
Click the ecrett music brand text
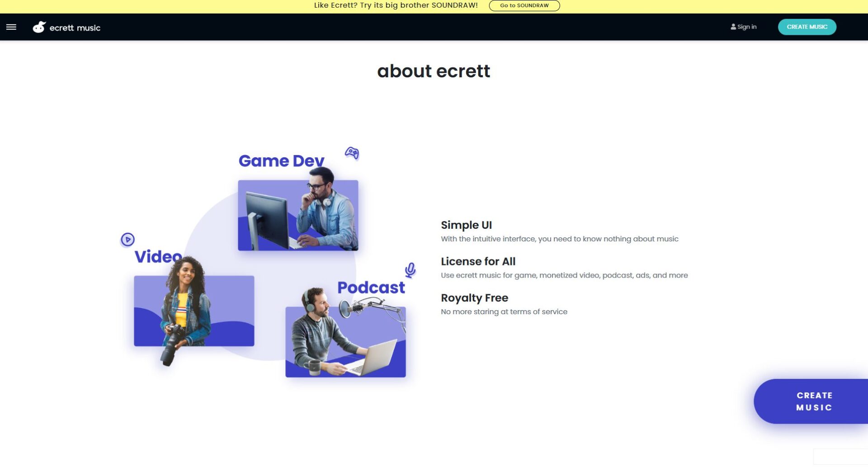point(75,28)
